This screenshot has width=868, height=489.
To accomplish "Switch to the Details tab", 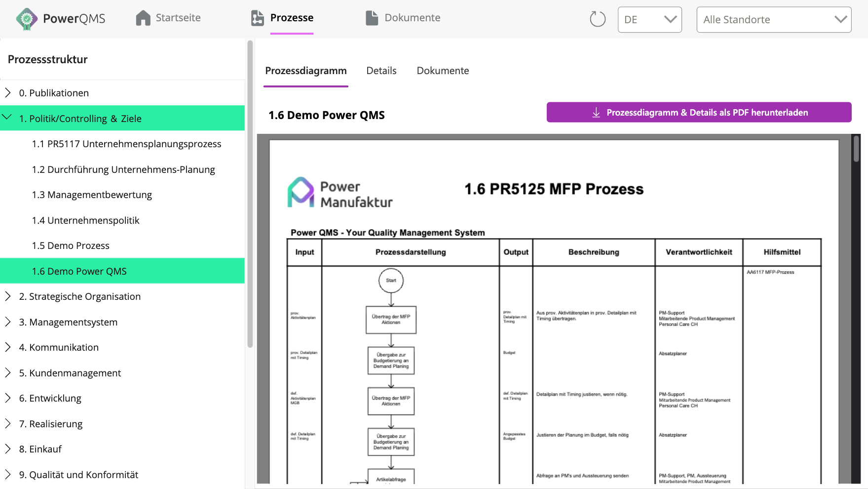I will [381, 71].
